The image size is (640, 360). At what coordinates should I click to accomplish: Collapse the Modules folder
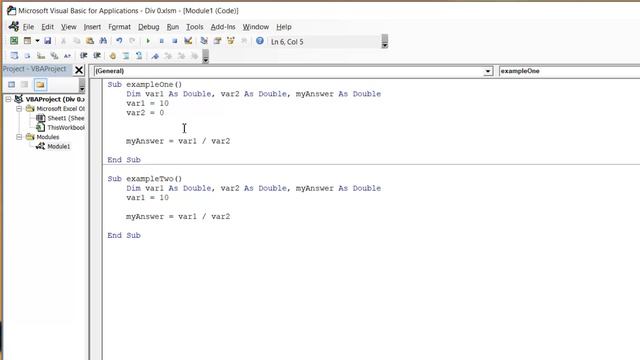coord(19,137)
